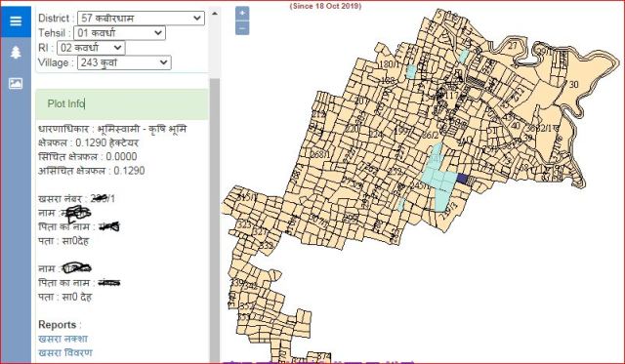Screen dimensions: 625x364
Task: Open the District dropdown
Action: 141,19
